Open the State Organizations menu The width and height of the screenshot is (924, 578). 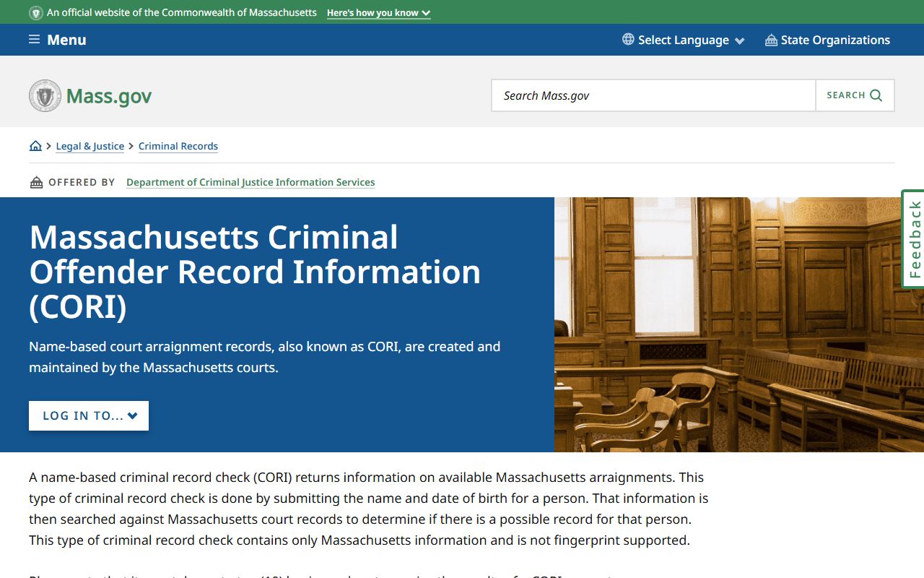click(827, 40)
